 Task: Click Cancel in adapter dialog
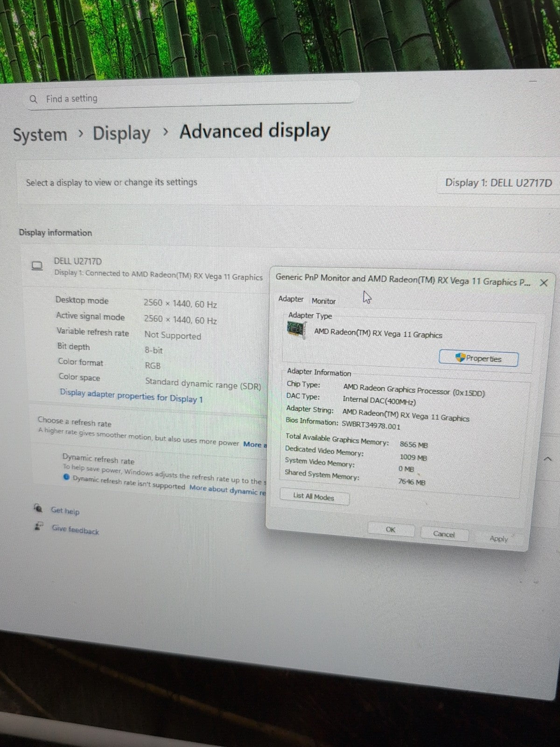click(444, 534)
